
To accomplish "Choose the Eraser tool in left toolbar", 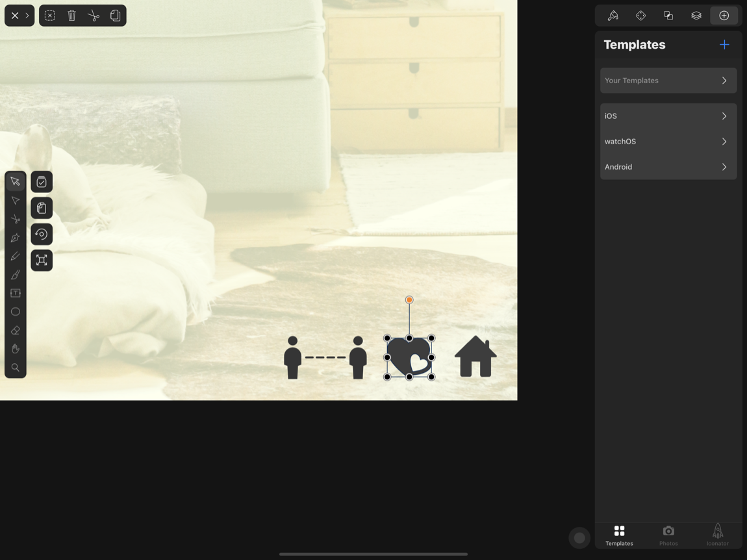I will (15, 331).
